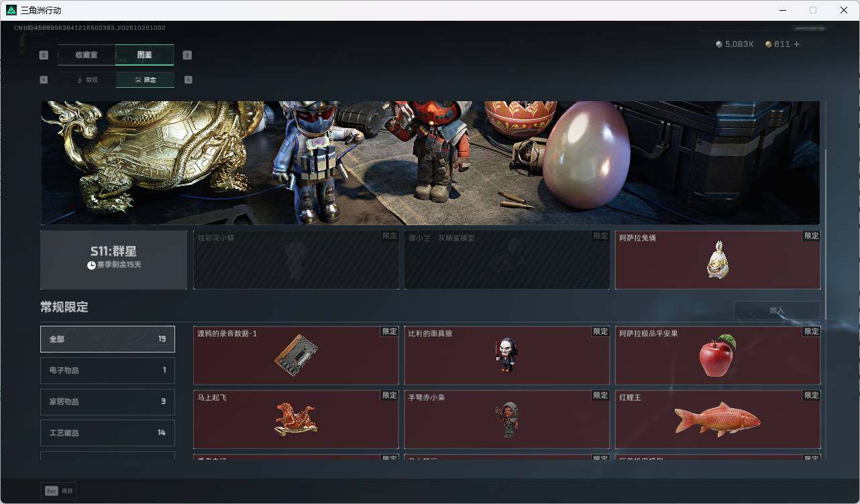Click the Q key hint icon
The image size is (860, 504).
click(44, 55)
